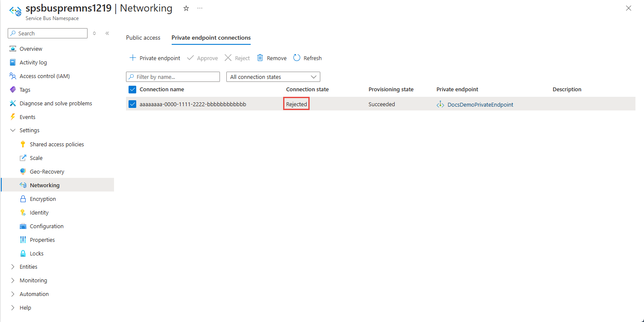The height and width of the screenshot is (322, 644).
Task: Click the Tags icon in sidebar
Action: [x=13, y=90]
